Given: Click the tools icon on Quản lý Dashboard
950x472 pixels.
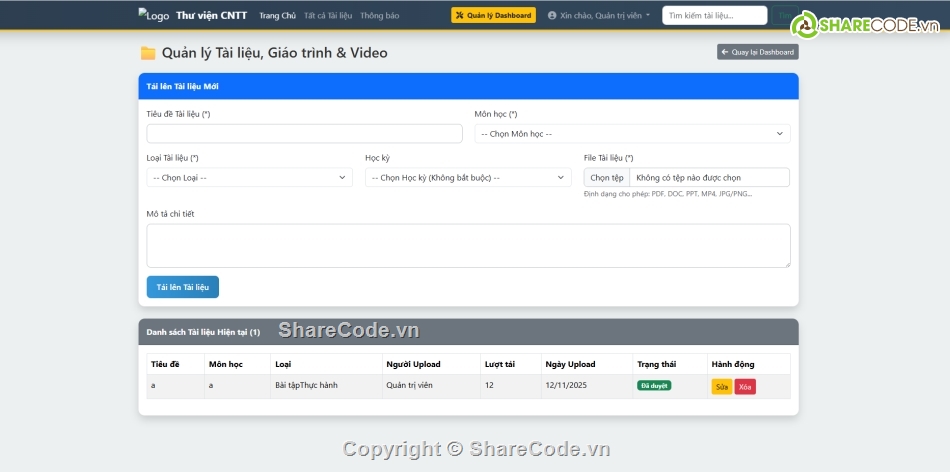Looking at the screenshot, I should pyautogui.click(x=459, y=16).
